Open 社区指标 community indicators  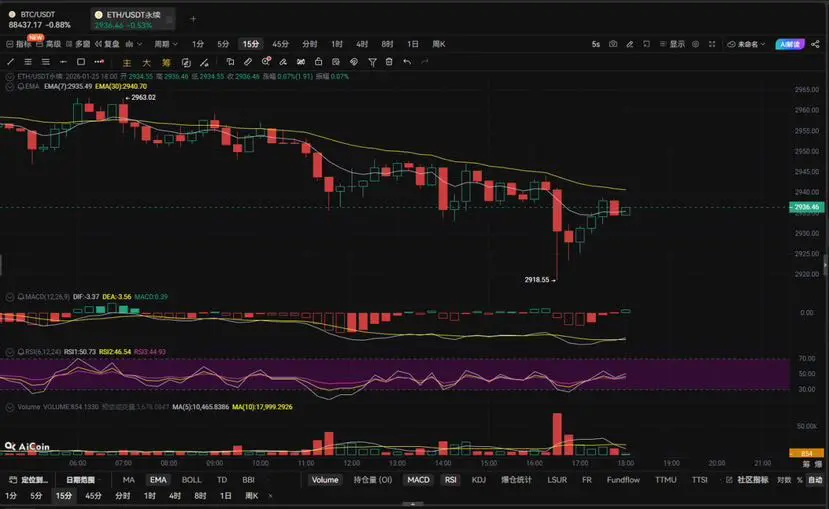click(747, 480)
